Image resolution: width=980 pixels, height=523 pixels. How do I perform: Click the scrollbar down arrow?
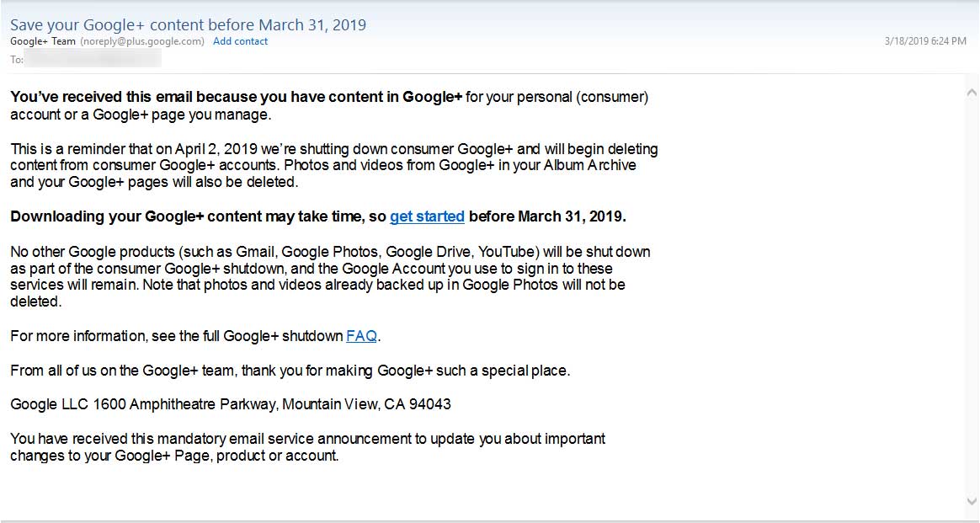tap(972, 501)
